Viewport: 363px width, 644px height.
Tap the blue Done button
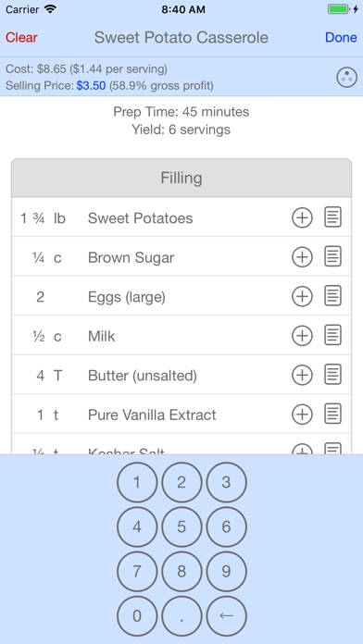[x=341, y=37]
